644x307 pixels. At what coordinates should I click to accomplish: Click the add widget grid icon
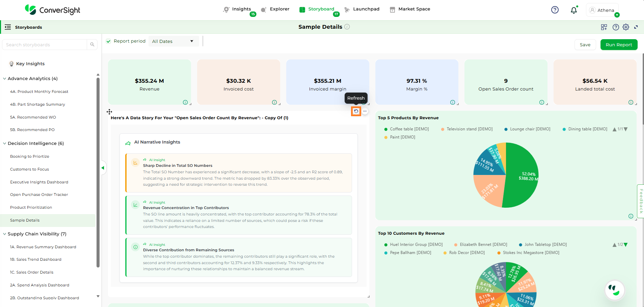pyautogui.click(x=604, y=27)
